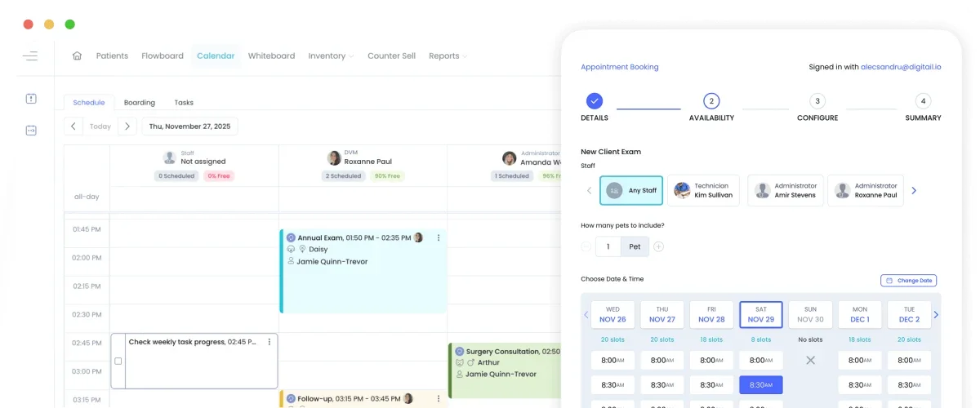Click the pet count number field
This screenshot has width=980, height=408.
pyautogui.click(x=608, y=246)
